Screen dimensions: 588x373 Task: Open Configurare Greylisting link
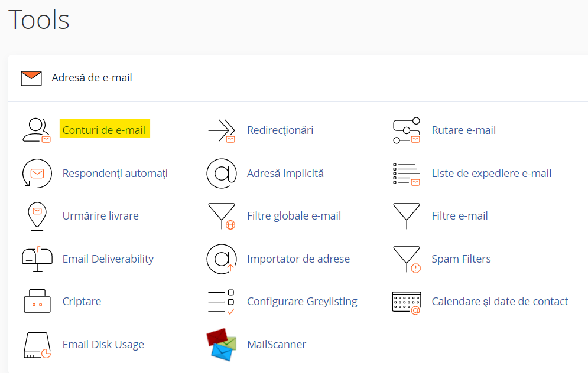pyautogui.click(x=302, y=302)
